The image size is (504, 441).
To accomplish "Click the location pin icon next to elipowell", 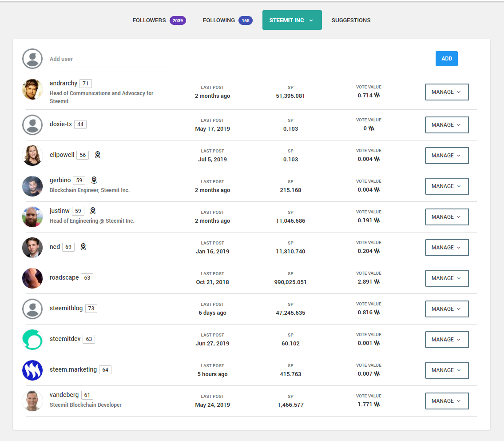I will pos(98,155).
